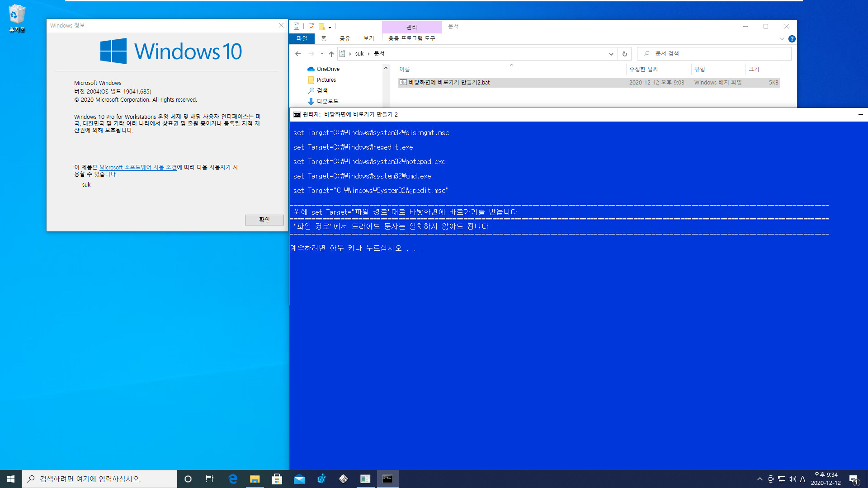Open network status tray icon
The image size is (868, 488).
[x=782, y=479]
